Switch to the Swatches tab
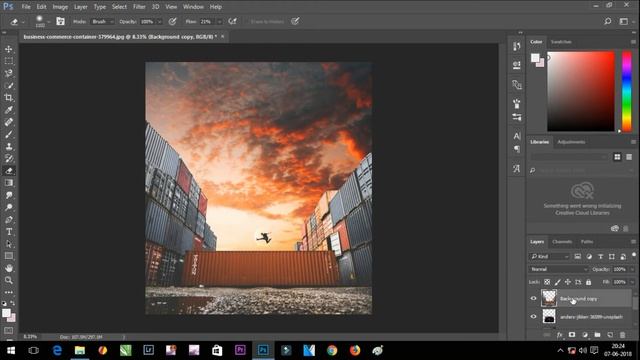The width and height of the screenshot is (640, 360). (561, 42)
